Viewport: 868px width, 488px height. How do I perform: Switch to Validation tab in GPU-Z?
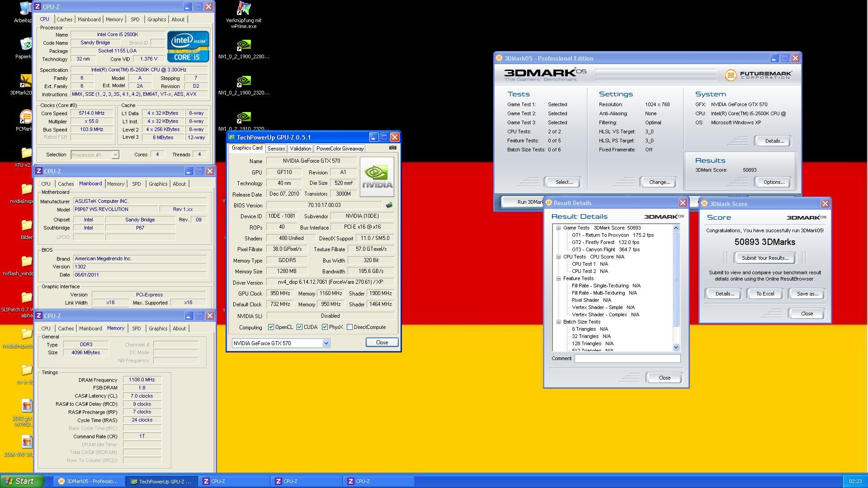pos(300,149)
